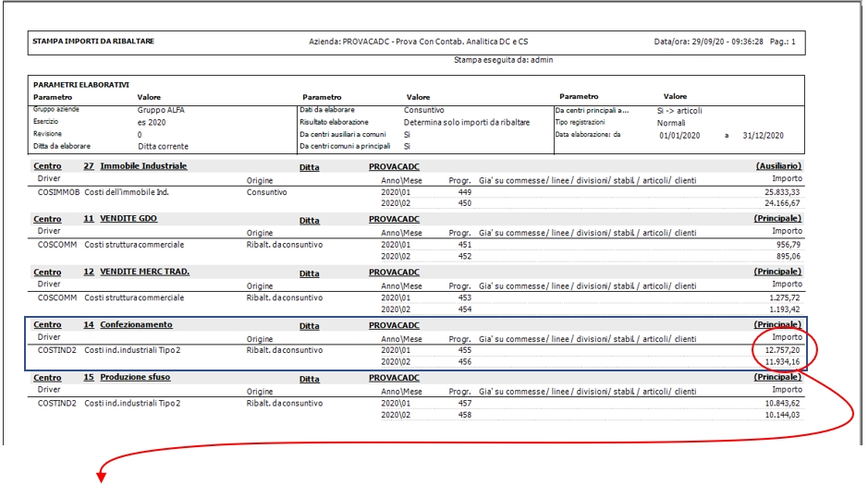Select progressive number "456"
The height and width of the screenshot is (485, 868).
coord(465,362)
